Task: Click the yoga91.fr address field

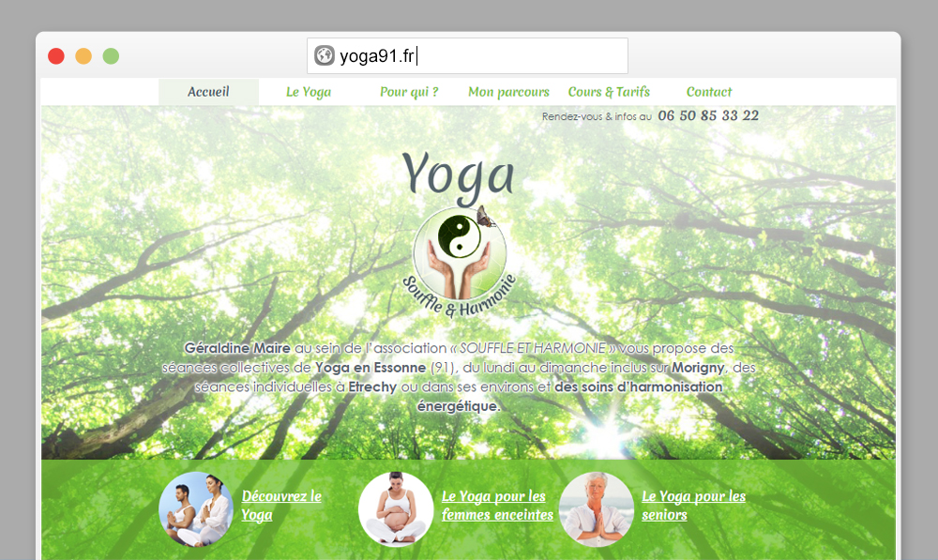Action: tap(467, 55)
